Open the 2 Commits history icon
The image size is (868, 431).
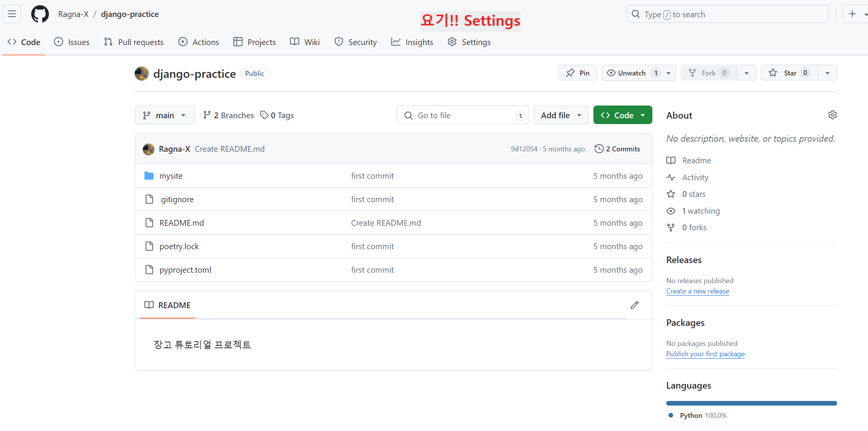click(599, 149)
